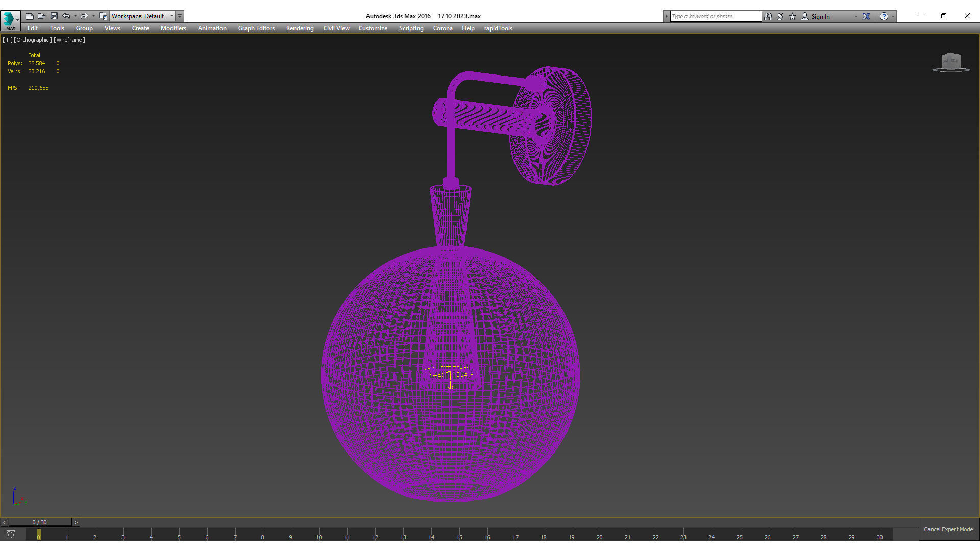Step to the next frame arrow
Screen dimensions: 980x551
[x=76, y=522]
